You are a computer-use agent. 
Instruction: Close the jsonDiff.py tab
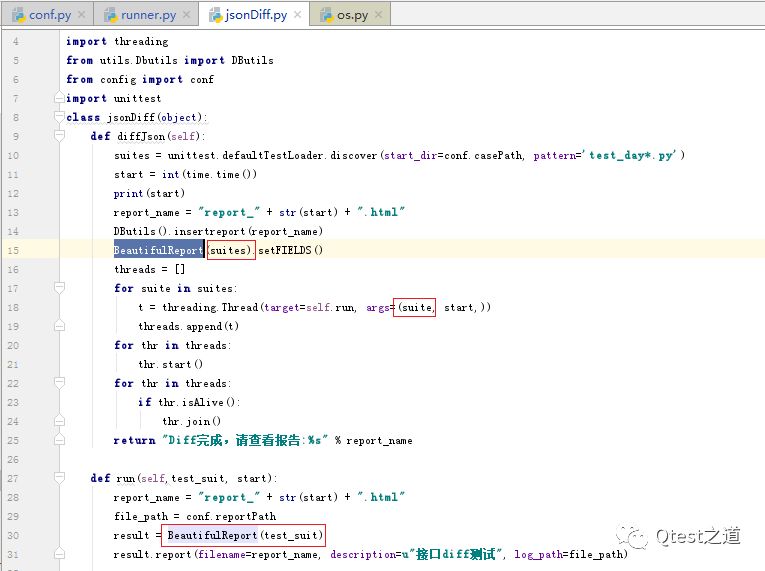[297, 15]
